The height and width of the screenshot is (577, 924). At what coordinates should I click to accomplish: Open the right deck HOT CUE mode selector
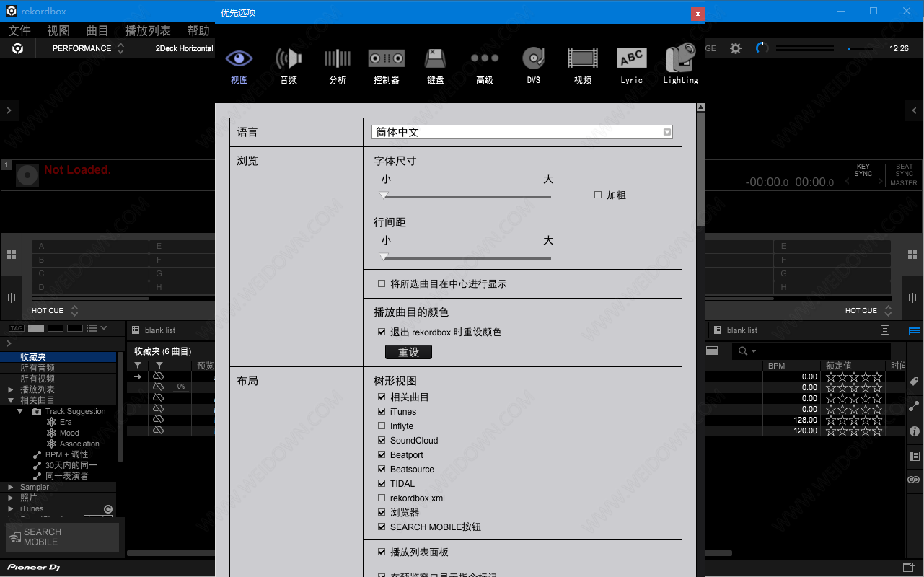(x=868, y=311)
